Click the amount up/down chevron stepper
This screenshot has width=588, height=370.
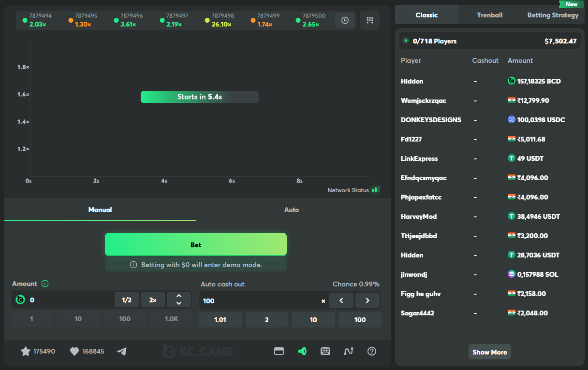coord(179,300)
